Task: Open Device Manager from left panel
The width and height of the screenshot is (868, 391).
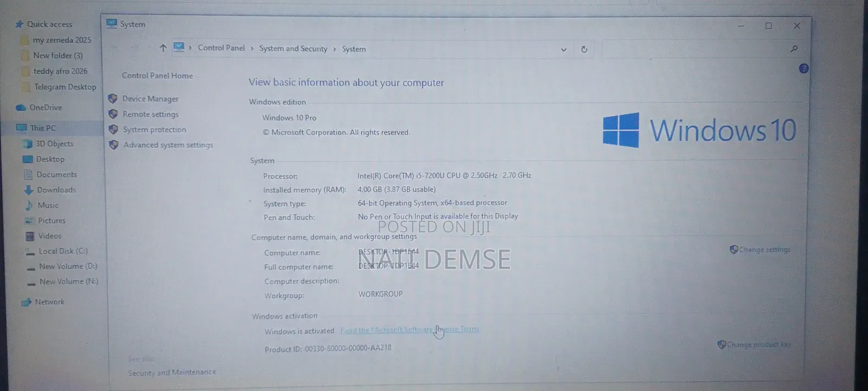Action: coord(150,99)
